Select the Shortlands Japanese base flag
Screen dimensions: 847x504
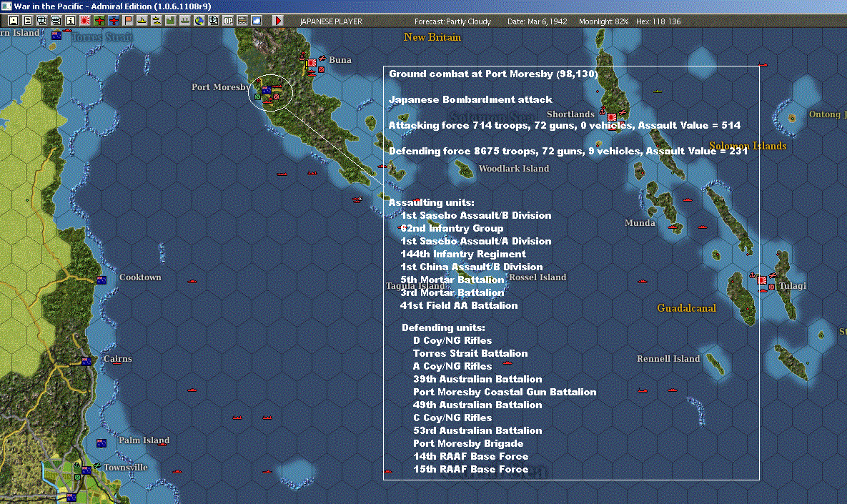tap(612, 117)
